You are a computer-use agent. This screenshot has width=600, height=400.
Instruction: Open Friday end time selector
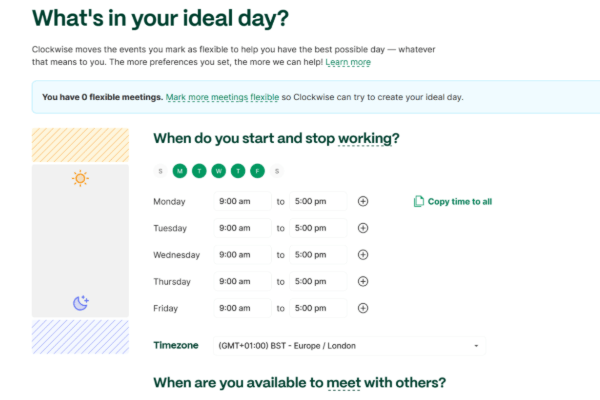pos(318,308)
